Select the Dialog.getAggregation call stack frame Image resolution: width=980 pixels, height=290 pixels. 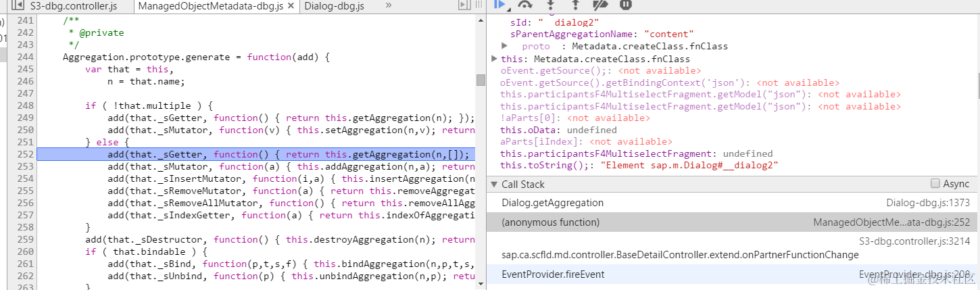733,203
